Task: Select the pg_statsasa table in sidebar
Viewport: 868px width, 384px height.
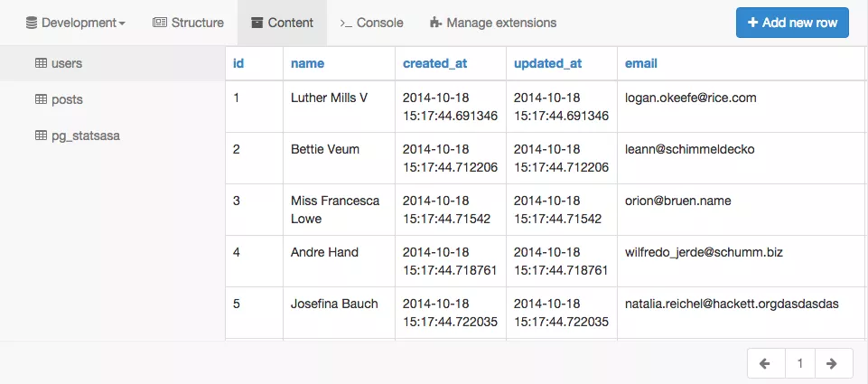Action: pyautogui.click(x=86, y=136)
